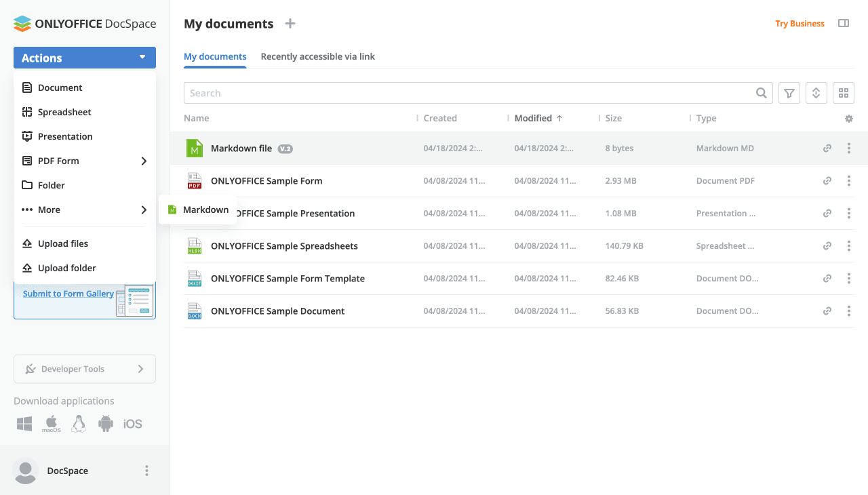Copy link for ONLYOFFICE Sample Form

click(827, 181)
